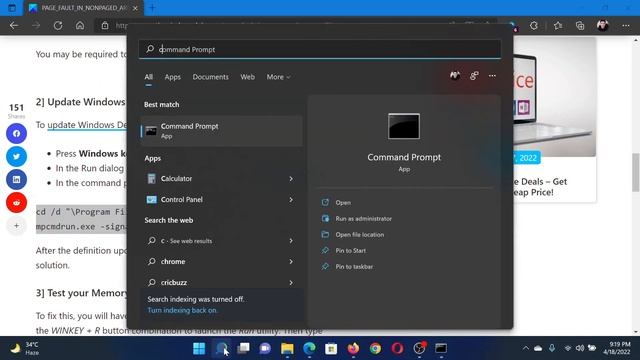Image resolution: width=640 pixels, height=360 pixels.
Task: Click the webpage vertical scrollbar
Action: click(636, 172)
